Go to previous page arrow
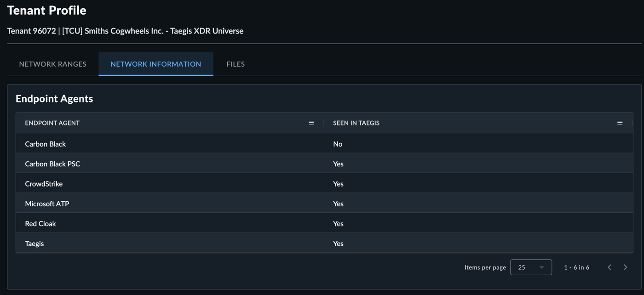The image size is (644, 295). pyautogui.click(x=609, y=267)
